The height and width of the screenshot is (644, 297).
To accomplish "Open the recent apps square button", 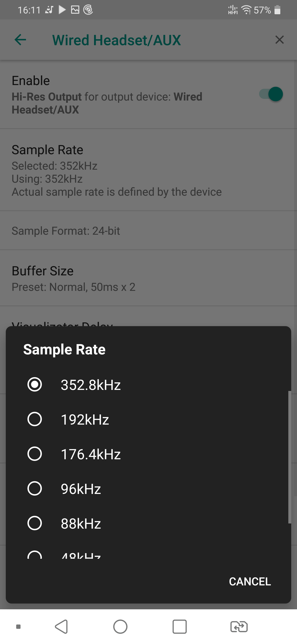I will click(x=179, y=626).
